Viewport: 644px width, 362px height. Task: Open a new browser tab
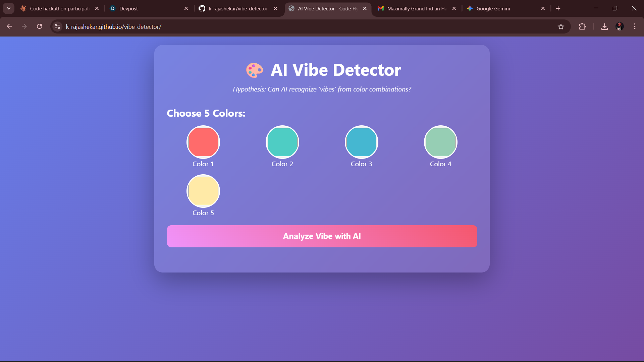[558, 8]
